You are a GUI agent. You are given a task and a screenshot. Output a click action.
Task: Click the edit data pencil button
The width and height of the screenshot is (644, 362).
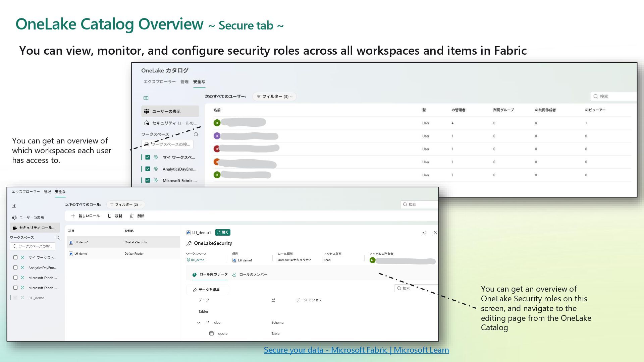(x=207, y=290)
